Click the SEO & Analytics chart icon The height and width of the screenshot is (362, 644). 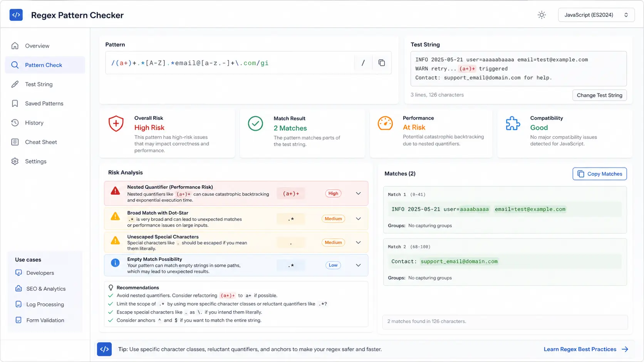tap(18, 289)
